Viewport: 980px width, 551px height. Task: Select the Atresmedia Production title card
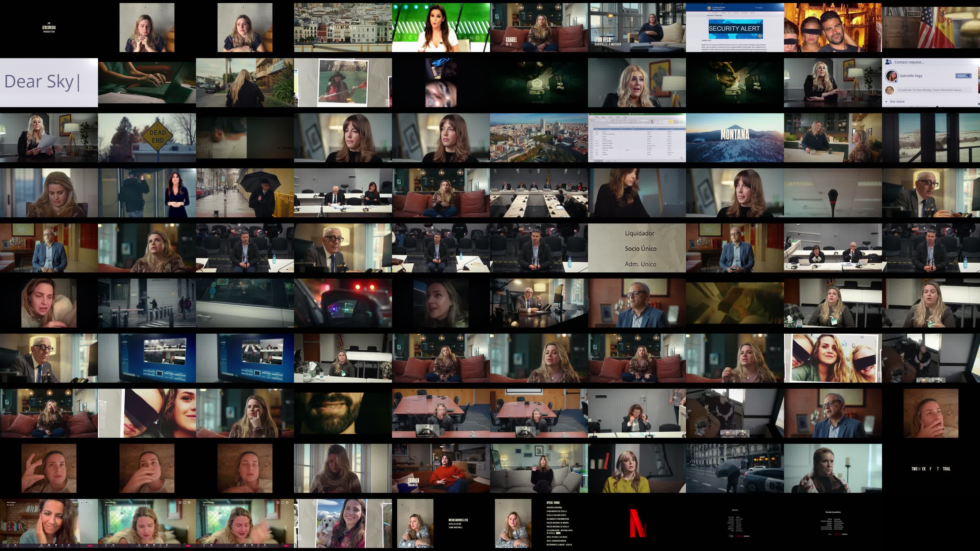coord(49,27)
